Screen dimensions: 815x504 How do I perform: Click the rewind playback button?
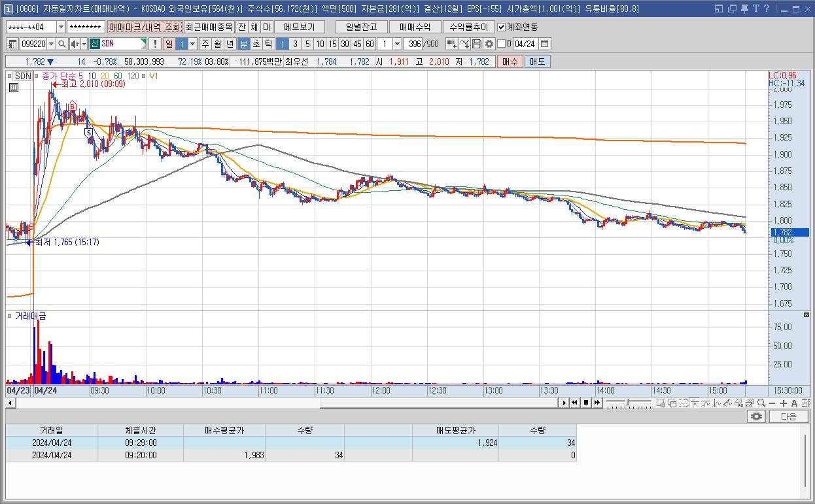575,403
